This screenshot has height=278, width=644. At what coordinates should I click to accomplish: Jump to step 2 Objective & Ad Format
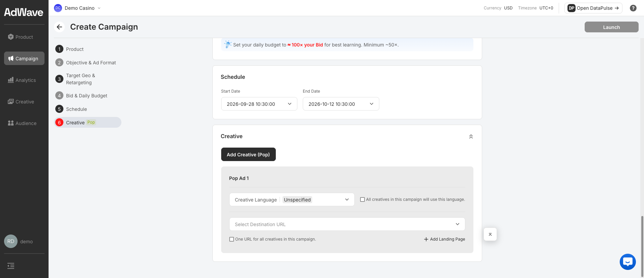point(88,62)
